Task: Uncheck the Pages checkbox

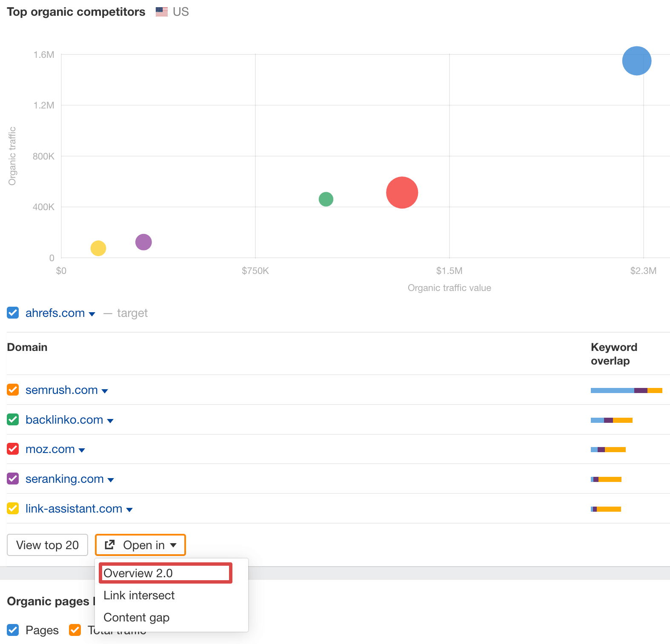Action: click(13, 630)
